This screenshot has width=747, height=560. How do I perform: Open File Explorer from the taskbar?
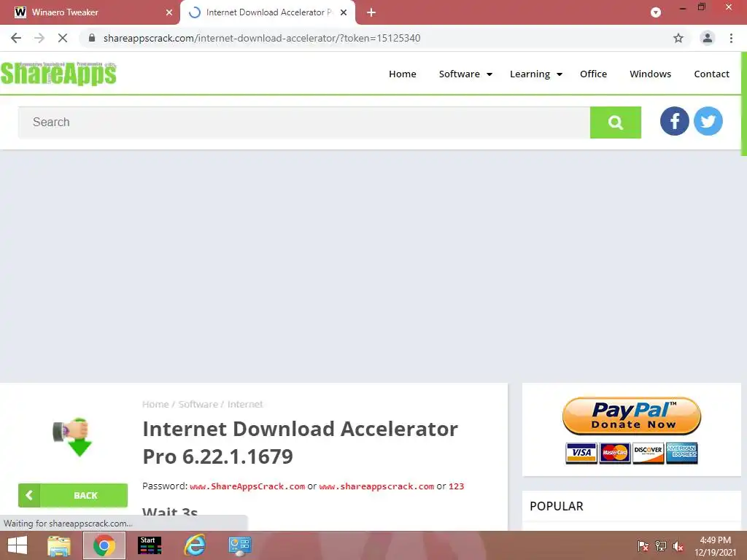pyautogui.click(x=59, y=545)
